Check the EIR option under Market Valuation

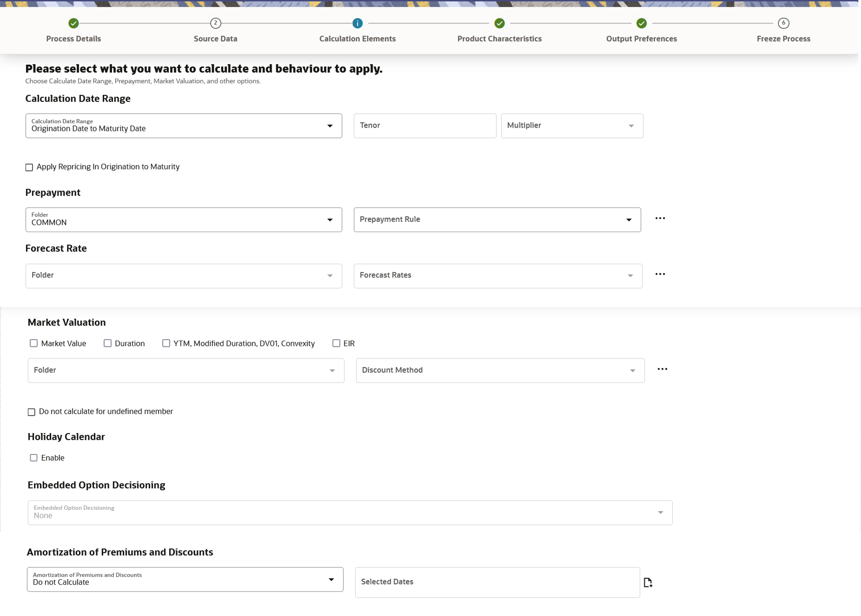tap(336, 343)
